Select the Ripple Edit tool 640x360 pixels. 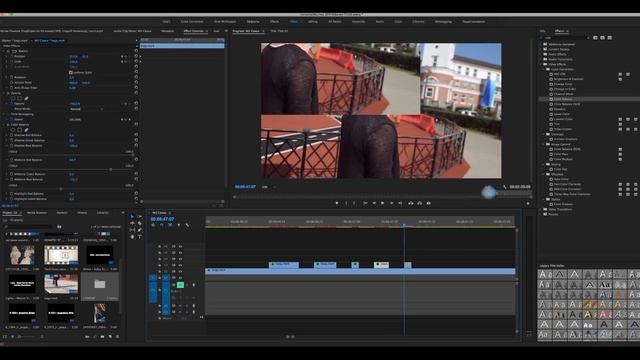132,223
